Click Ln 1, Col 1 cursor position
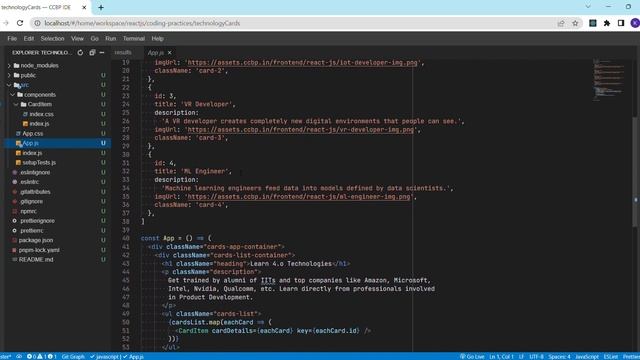This screenshot has height=360, width=640. pos(501,356)
